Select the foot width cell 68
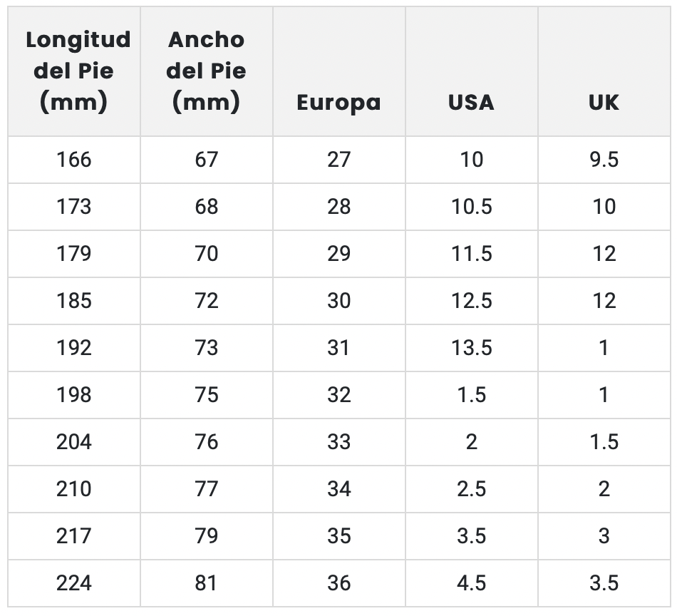Image resolution: width=677 pixels, height=616 pixels. [x=207, y=206]
